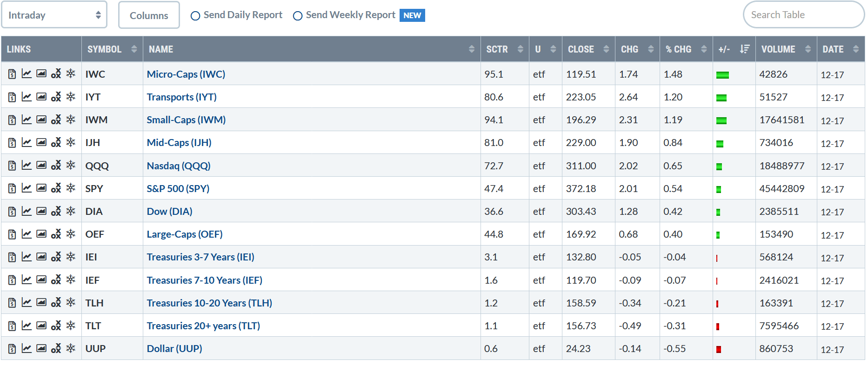Select the volume value 45442809
868x366 pixels.
[781, 188]
